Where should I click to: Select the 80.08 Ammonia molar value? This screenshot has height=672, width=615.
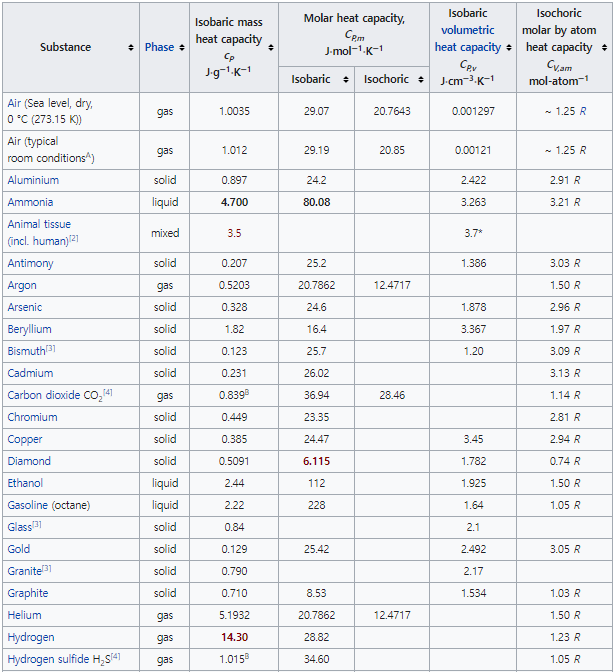pos(316,202)
